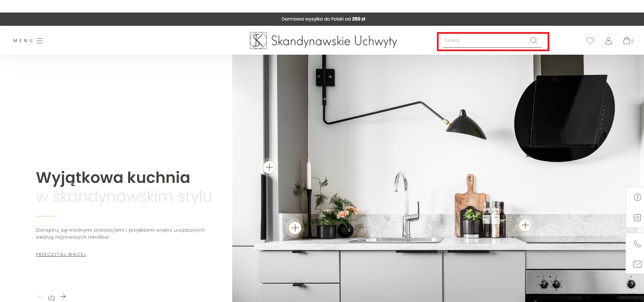Open the wishlist heart icon
The image size is (644, 302).
[590, 41]
